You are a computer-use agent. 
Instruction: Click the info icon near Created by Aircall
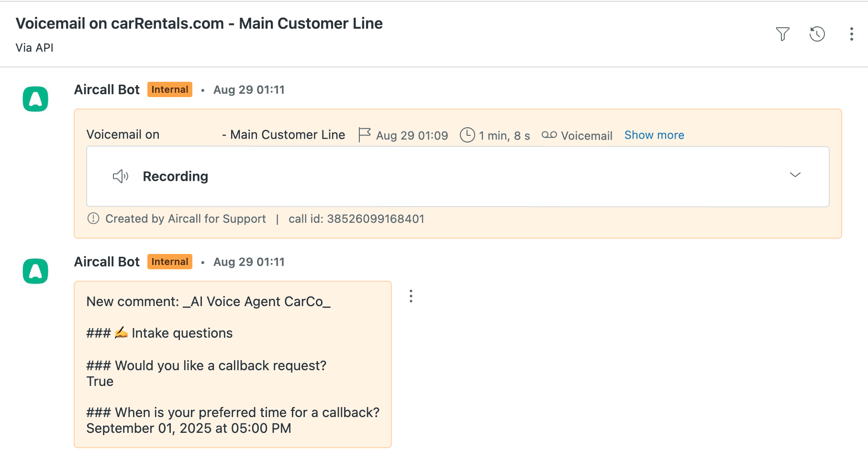(x=93, y=219)
